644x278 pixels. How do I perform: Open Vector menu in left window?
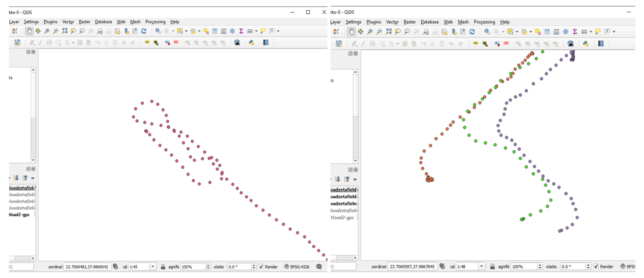68,22
